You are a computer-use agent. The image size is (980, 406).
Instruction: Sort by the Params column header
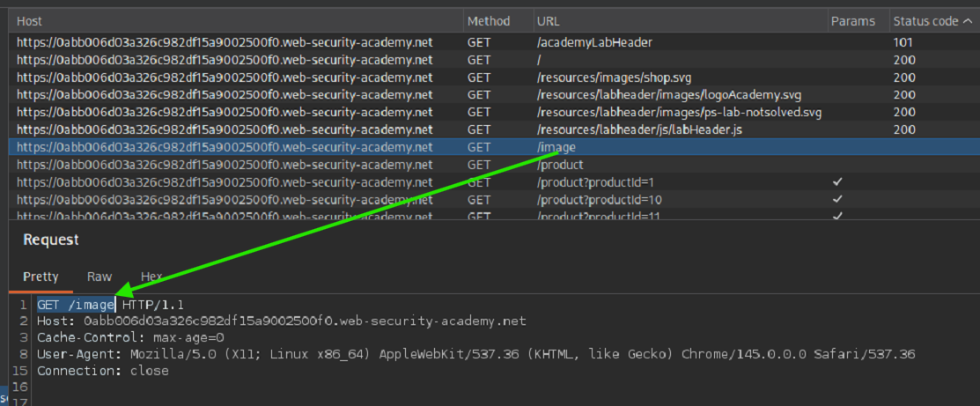[x=852, y=21]
